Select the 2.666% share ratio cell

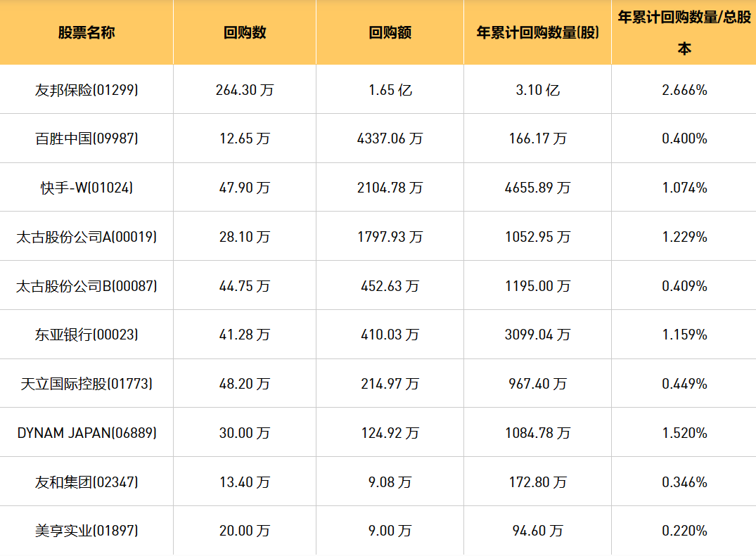[x=684, y=90]
